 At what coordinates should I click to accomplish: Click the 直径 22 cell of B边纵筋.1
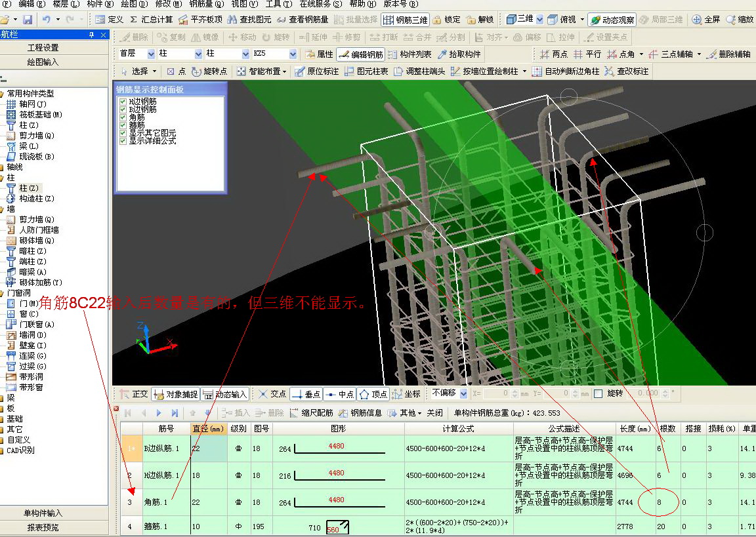coord(209,448)
